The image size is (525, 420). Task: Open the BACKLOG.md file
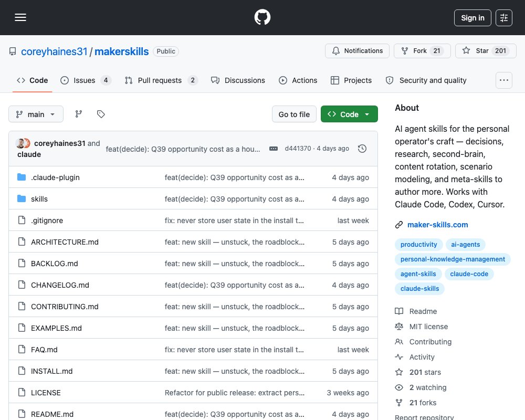coord(54,264)
